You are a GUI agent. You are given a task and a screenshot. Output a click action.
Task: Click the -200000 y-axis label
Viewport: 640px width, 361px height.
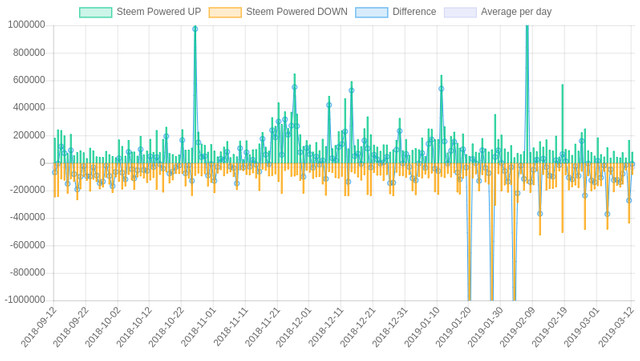coord(27,190)
